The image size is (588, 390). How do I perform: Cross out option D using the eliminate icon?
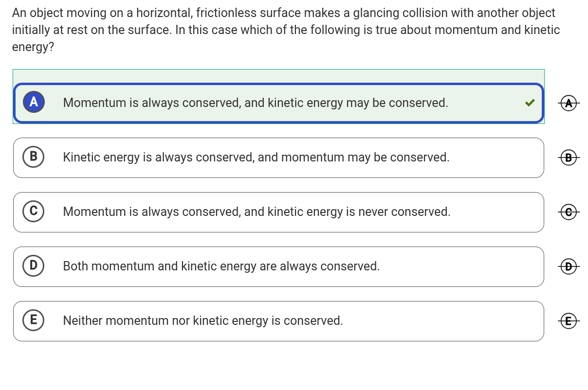[569, 266]
